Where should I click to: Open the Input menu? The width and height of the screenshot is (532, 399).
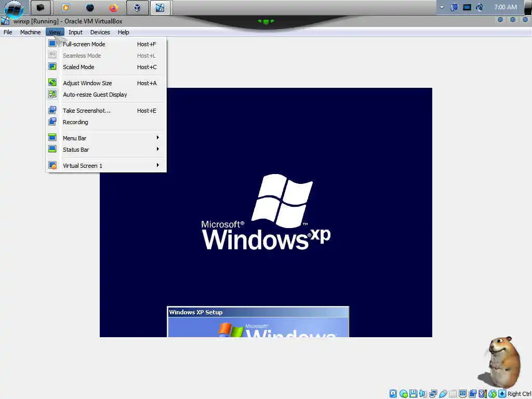pyautogui.click(x=75, y=32)
